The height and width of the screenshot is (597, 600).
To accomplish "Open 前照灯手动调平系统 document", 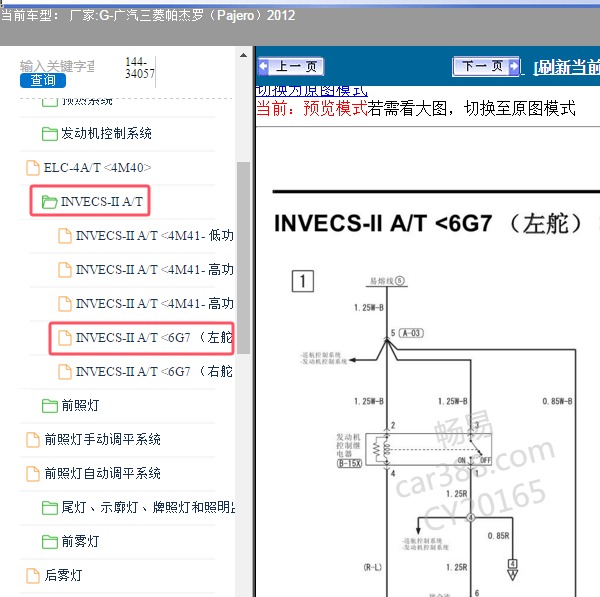I will point(103,440).
